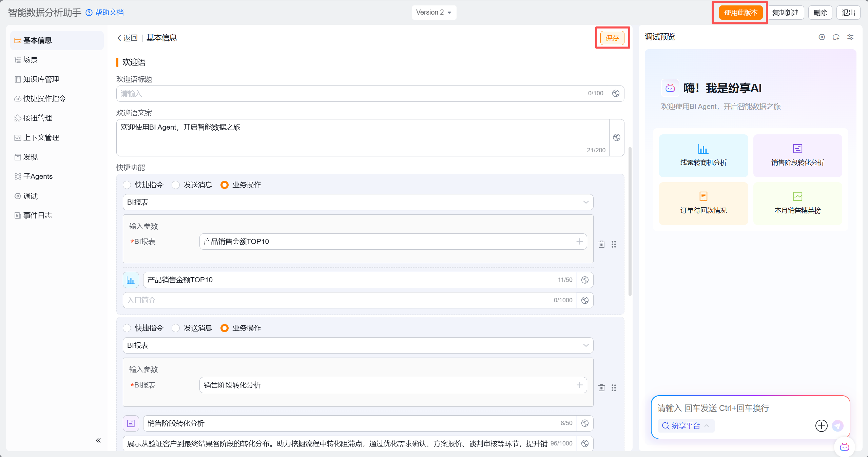
Task: Click the drag handle icon beside 销售阶段转化分析 report
Action: pos(614,388)
